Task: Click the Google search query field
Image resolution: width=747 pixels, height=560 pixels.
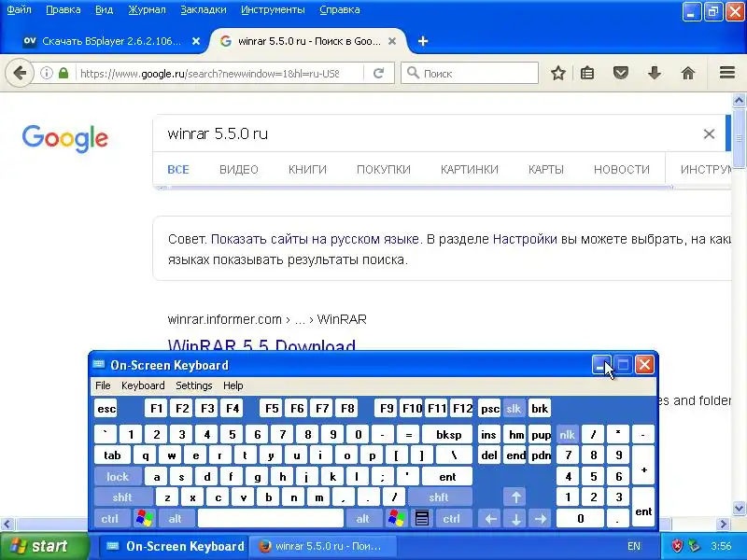Action: point(429,134)
